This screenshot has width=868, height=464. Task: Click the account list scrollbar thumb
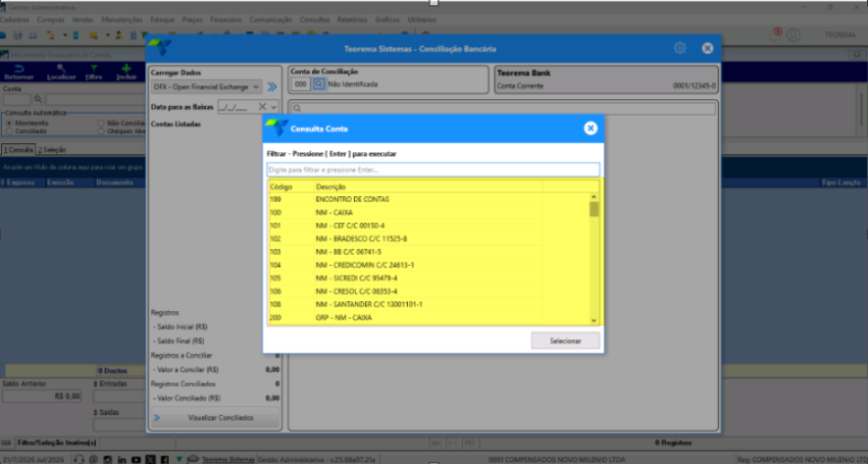point(594,209)
